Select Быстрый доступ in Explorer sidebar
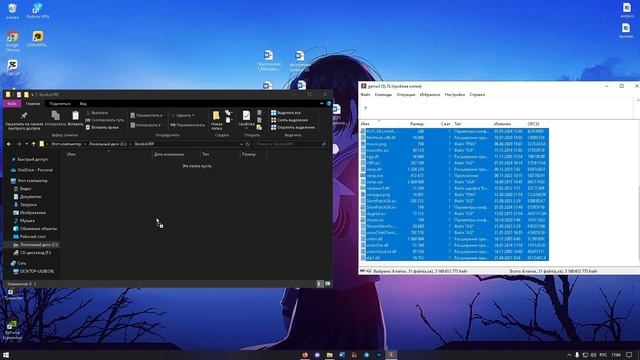640x360 pixels. pos(29,159)
